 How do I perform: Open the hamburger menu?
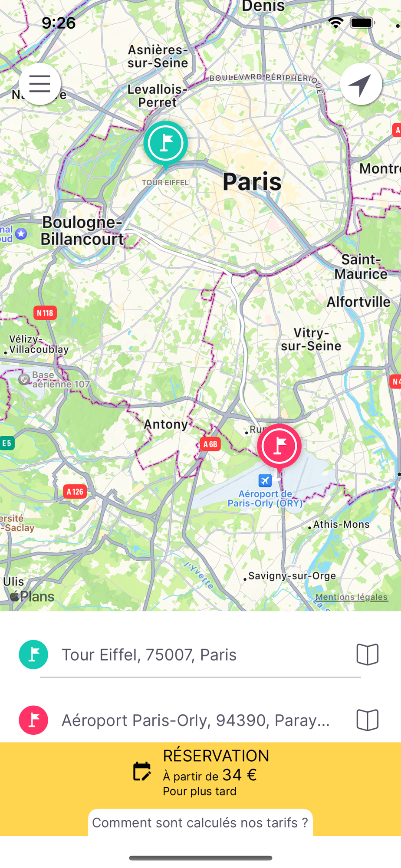point(39,84)
